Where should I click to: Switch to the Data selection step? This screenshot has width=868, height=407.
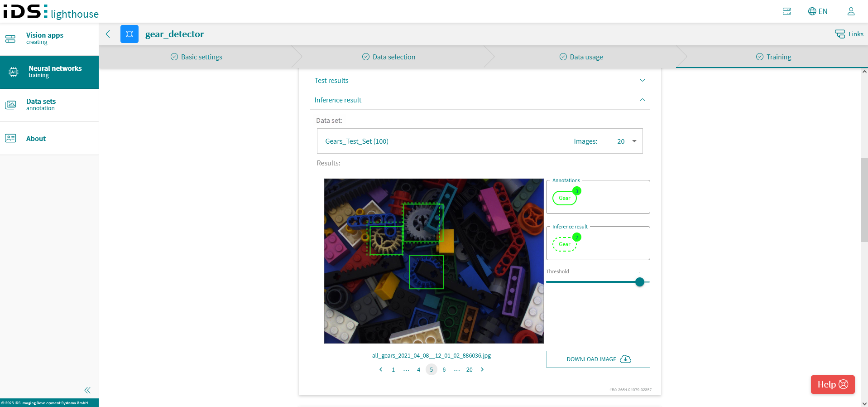pyautogui.click(x=389, y=57)
